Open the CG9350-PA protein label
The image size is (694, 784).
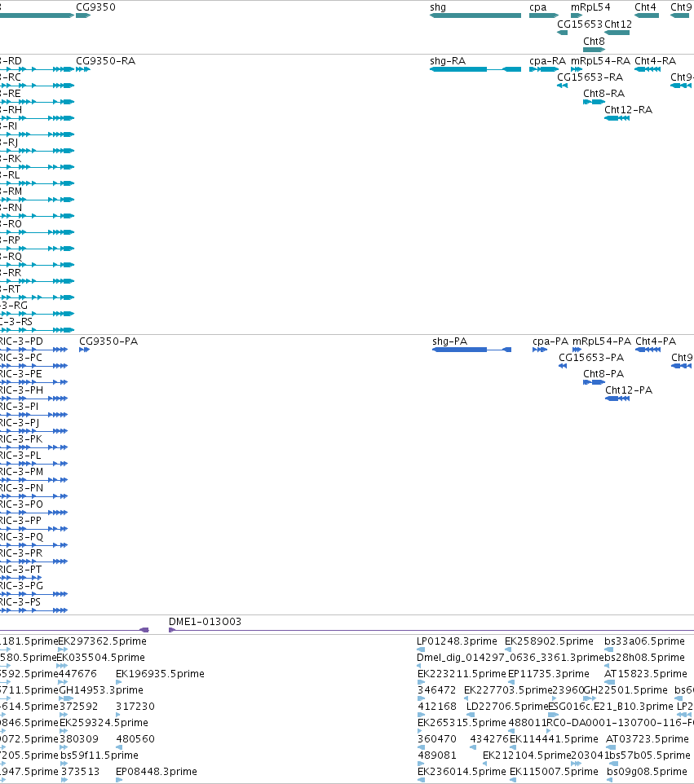(108, 341)
